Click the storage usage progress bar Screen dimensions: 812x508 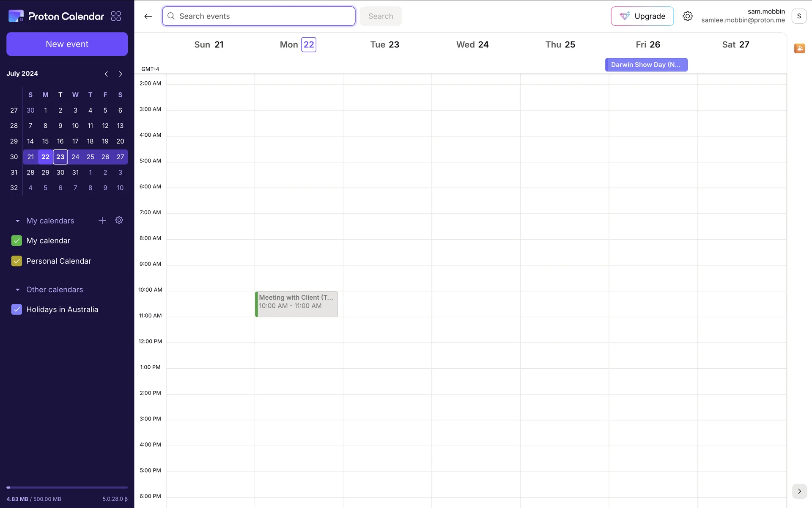67,488
